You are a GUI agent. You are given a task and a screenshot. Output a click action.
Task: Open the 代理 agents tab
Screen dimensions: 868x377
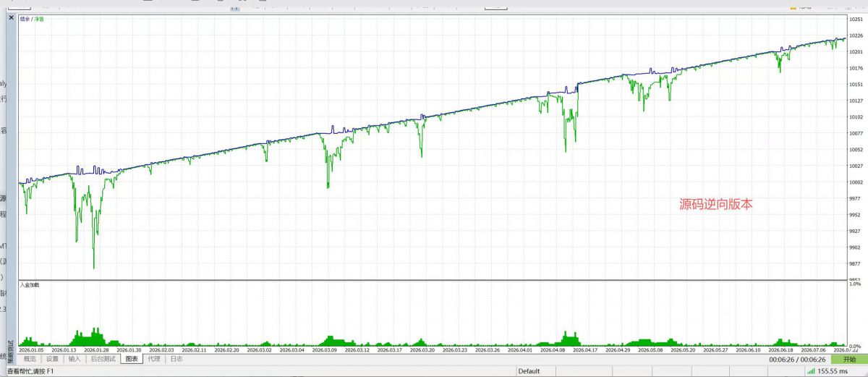pyautogui.click(x=154, y=359)
